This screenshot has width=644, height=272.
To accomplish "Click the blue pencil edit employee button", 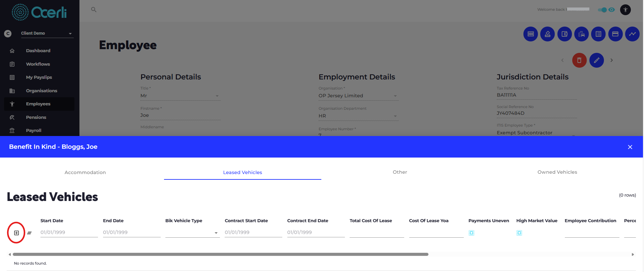I will (x=597, y=60).
